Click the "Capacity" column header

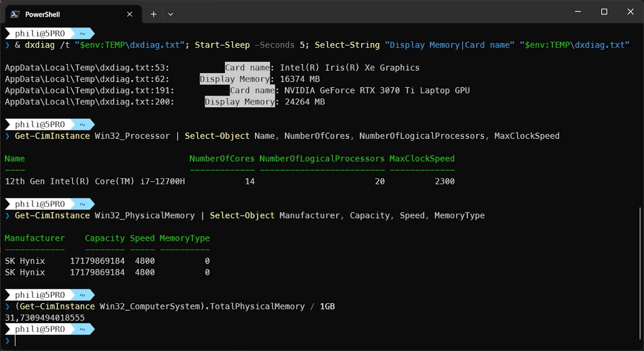point(105,238)
